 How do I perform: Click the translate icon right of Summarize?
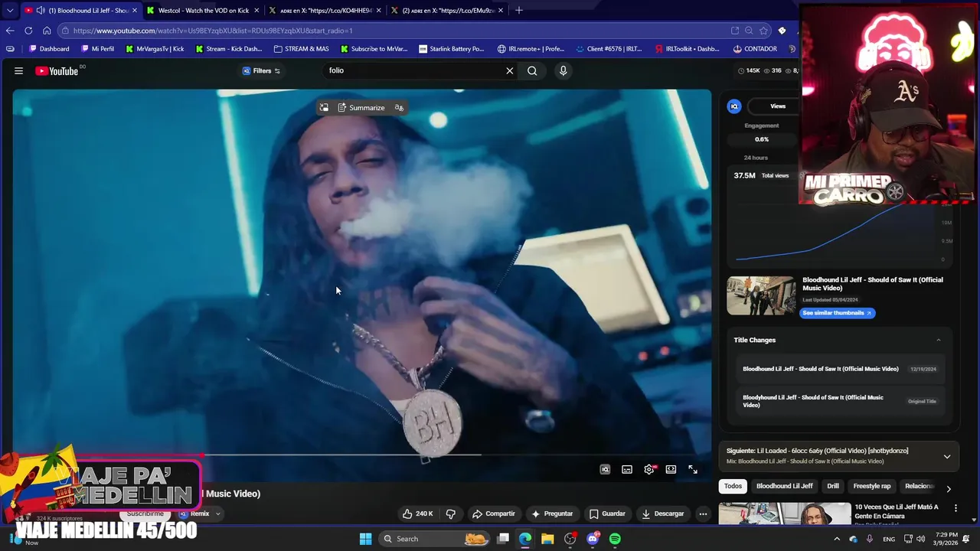pyautogui.click(x=399, y=108)
